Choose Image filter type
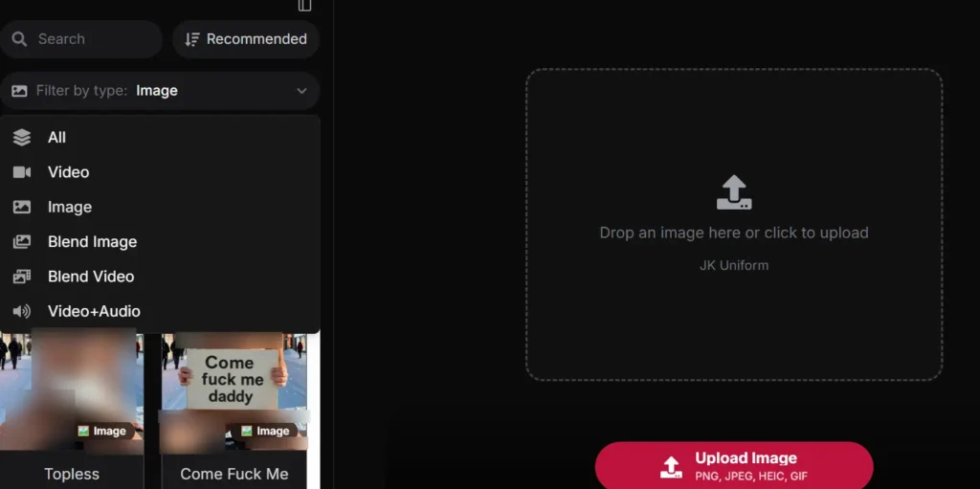Image resolution: width=980 pixels, height=489 pixels. click(160, 207)
